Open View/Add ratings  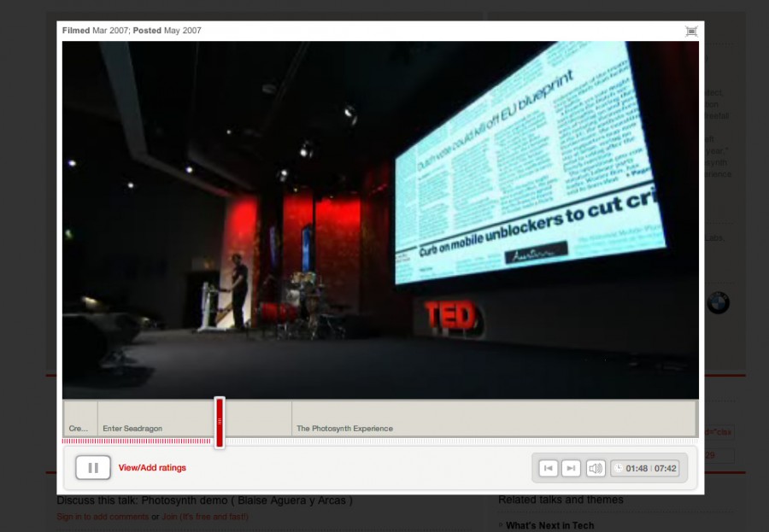click(x=152, y=468)
